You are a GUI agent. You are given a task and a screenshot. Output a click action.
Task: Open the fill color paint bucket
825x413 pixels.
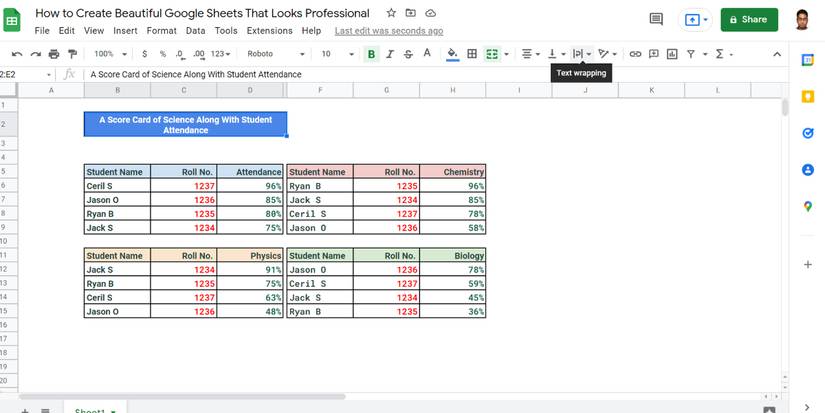tap(452, 54)
